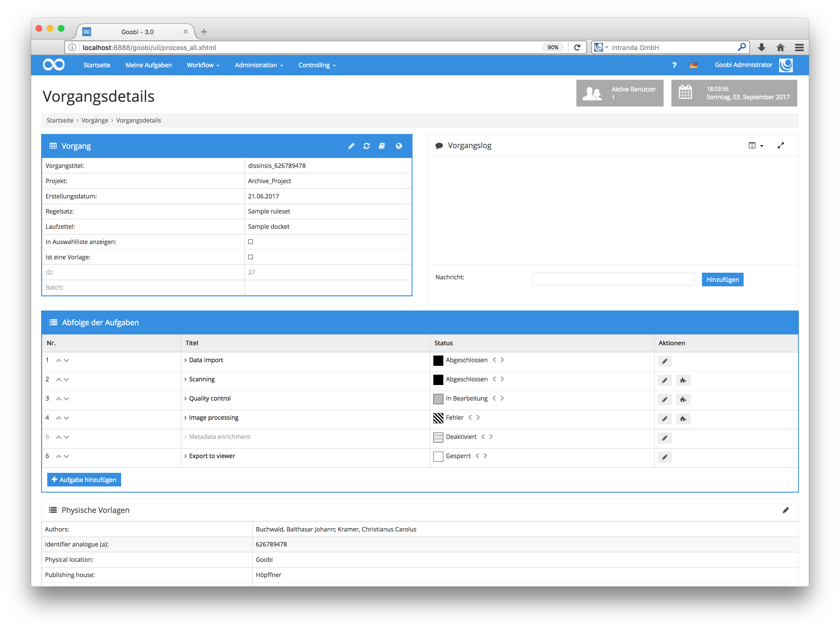
Task: Click the globe icon in Vorgang header
Action: 399,146
